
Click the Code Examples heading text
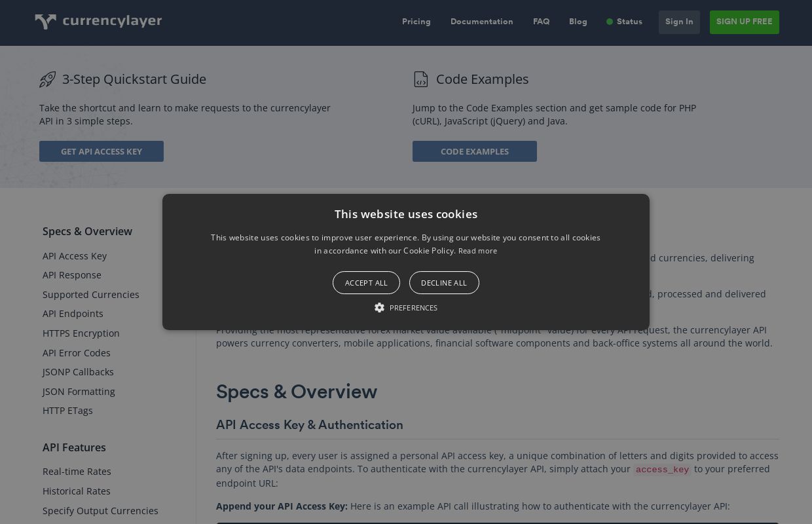point(482,79)
